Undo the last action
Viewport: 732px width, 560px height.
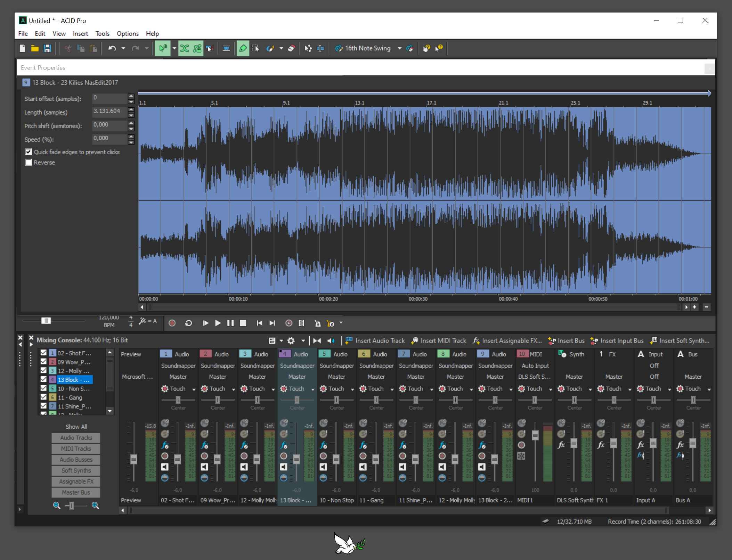[112, 48]
